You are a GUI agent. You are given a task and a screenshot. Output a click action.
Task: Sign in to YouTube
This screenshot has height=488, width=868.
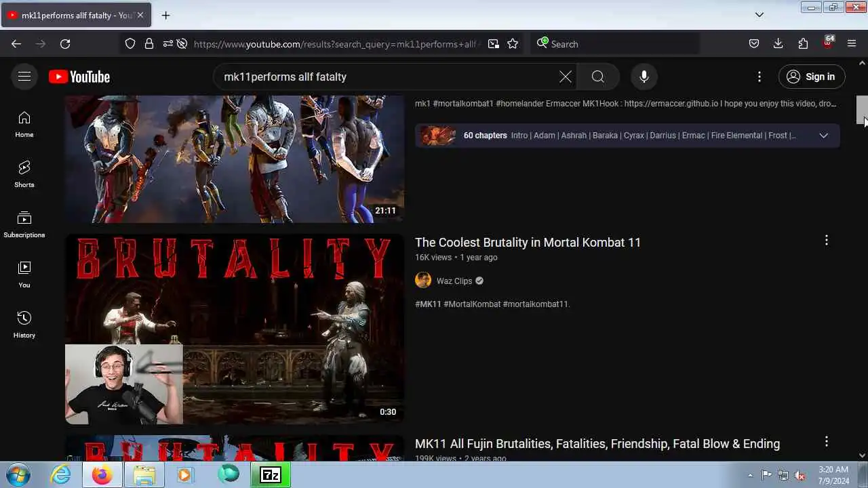812,77
